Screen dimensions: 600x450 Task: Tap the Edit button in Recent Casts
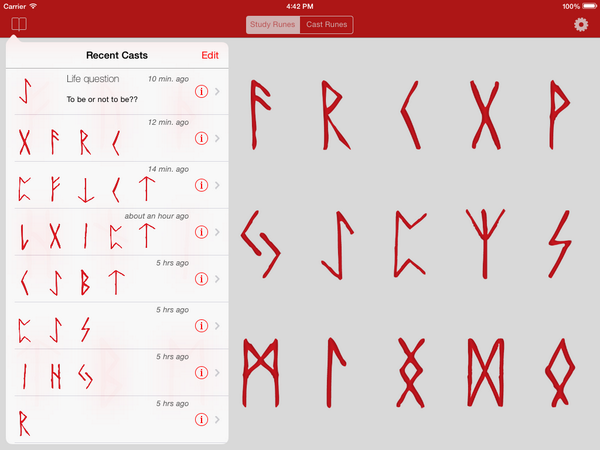[x=210, y=55]
